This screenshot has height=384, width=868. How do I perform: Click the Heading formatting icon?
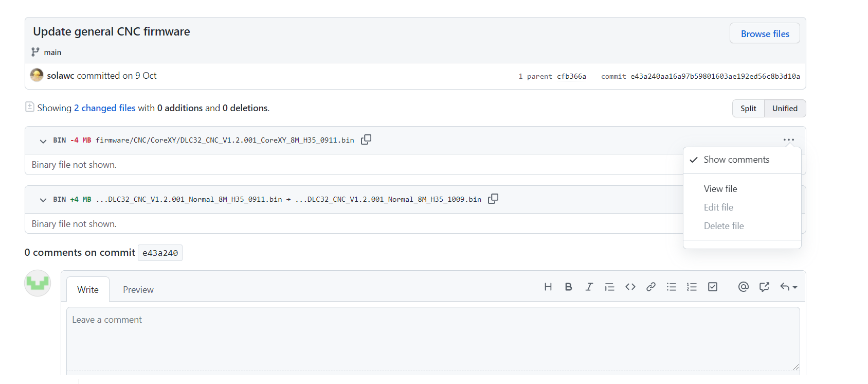pos(548,287)
